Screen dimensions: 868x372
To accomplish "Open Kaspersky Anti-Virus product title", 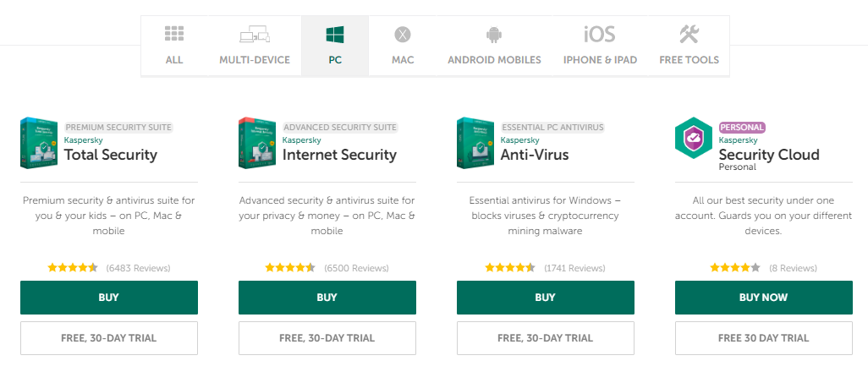I will [x=535, y=155].
